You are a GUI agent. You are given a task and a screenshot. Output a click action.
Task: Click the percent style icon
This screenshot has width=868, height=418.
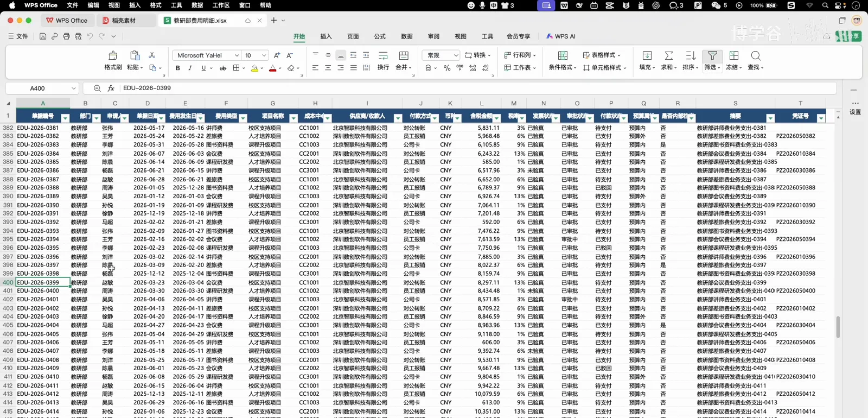coord(447,68)
